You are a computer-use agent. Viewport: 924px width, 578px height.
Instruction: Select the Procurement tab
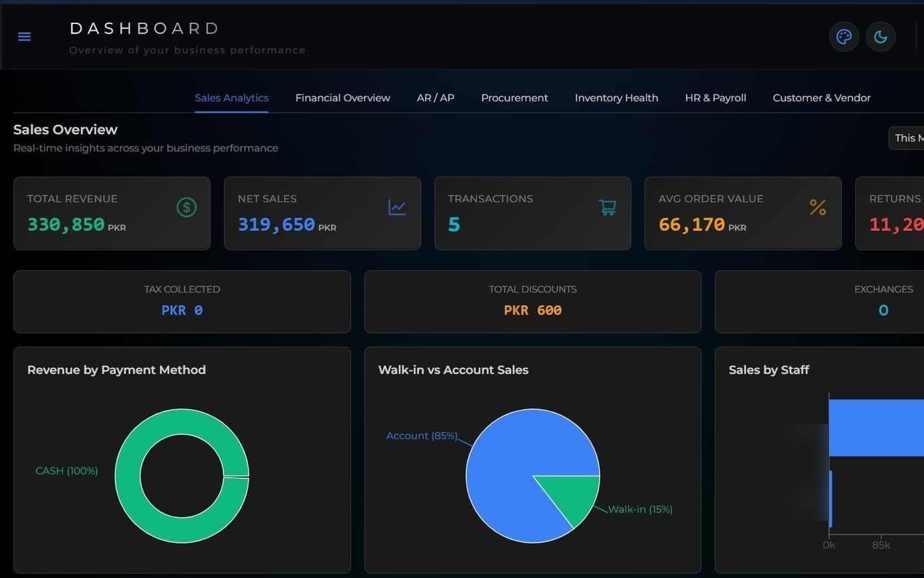click(x=514, y=98)
